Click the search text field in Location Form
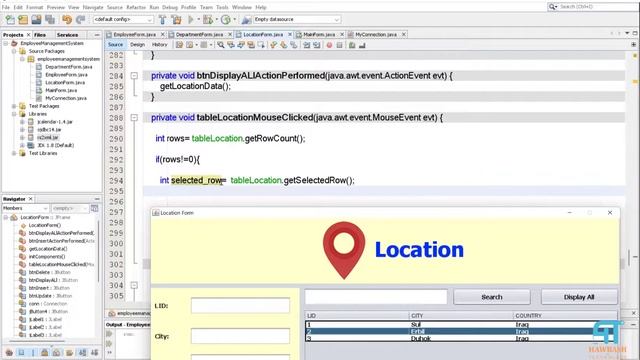 [x=376, y=297]
